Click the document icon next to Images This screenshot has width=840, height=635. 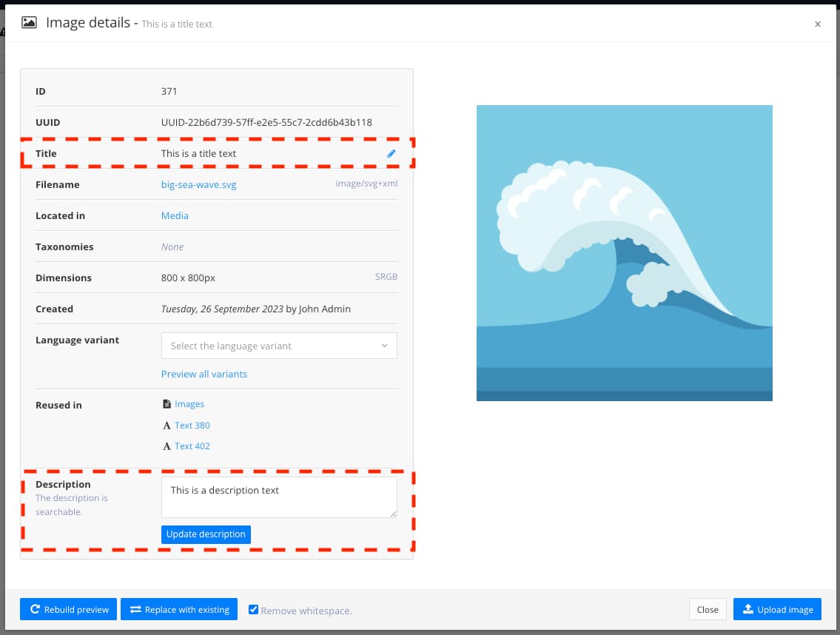(x=167, y=404)
